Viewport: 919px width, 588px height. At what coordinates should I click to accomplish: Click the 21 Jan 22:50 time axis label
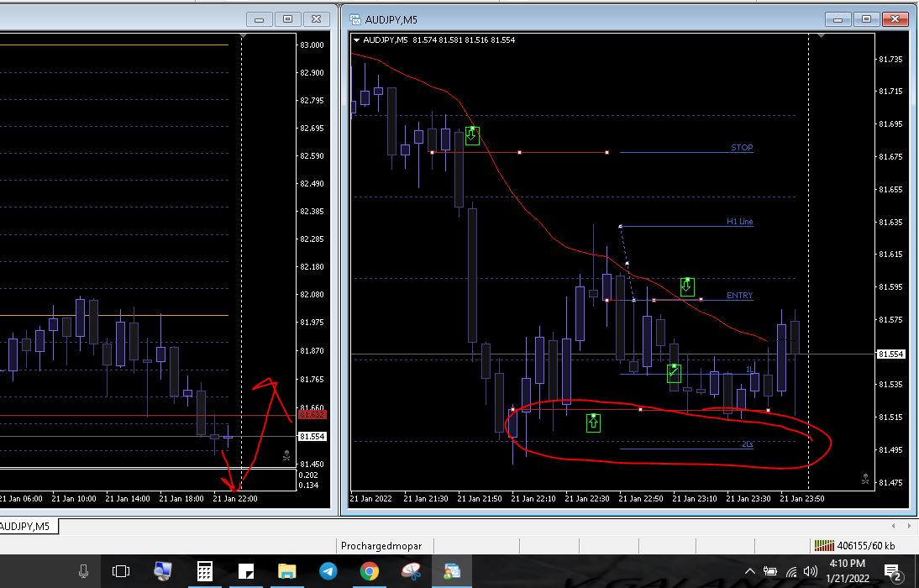[641, 499]
